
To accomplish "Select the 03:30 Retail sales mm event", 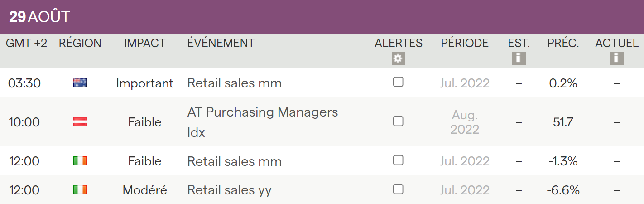I will [x=234, y=83].
